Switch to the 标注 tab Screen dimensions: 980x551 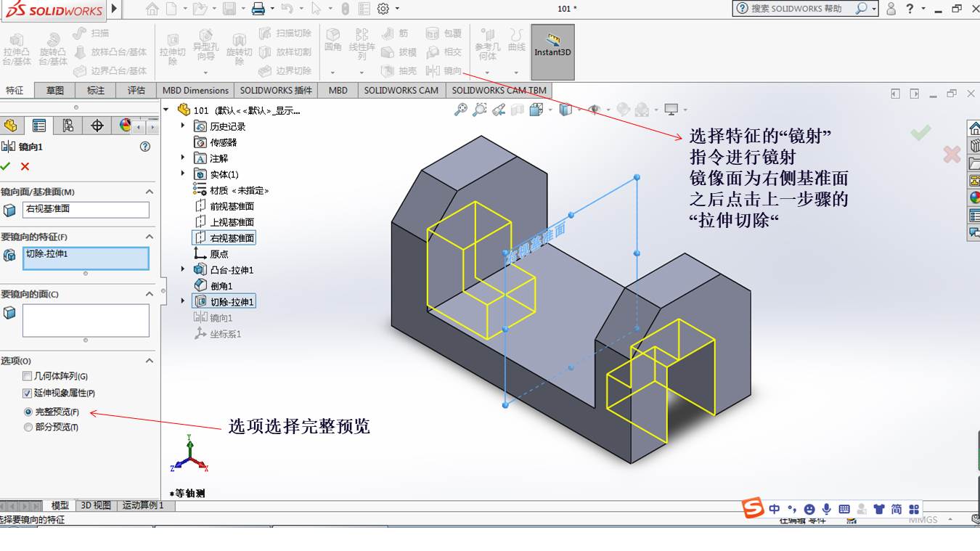[x=96, y=90]
